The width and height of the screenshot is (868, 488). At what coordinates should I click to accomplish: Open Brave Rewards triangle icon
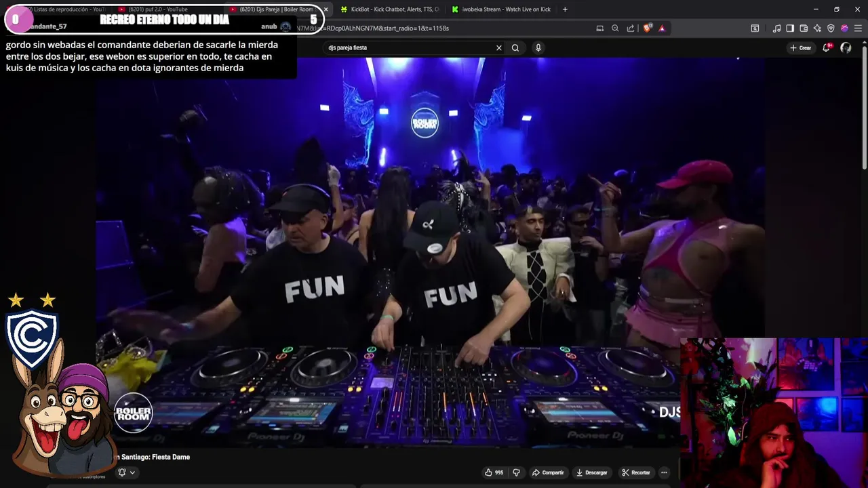point(662,28)
